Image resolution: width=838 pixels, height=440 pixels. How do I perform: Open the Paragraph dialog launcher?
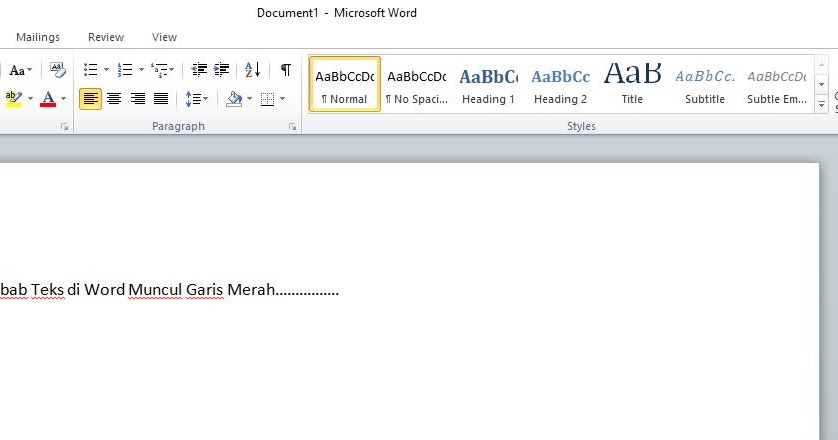coord(292,127)
